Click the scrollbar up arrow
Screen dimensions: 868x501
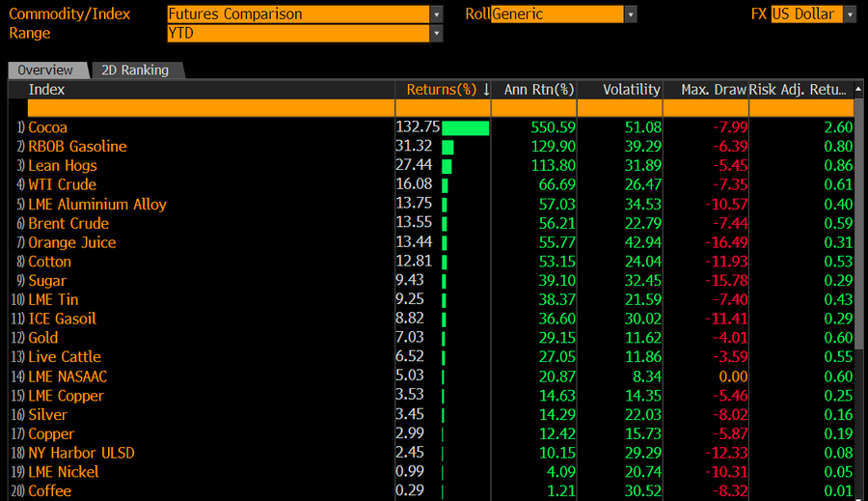[858, 89]
